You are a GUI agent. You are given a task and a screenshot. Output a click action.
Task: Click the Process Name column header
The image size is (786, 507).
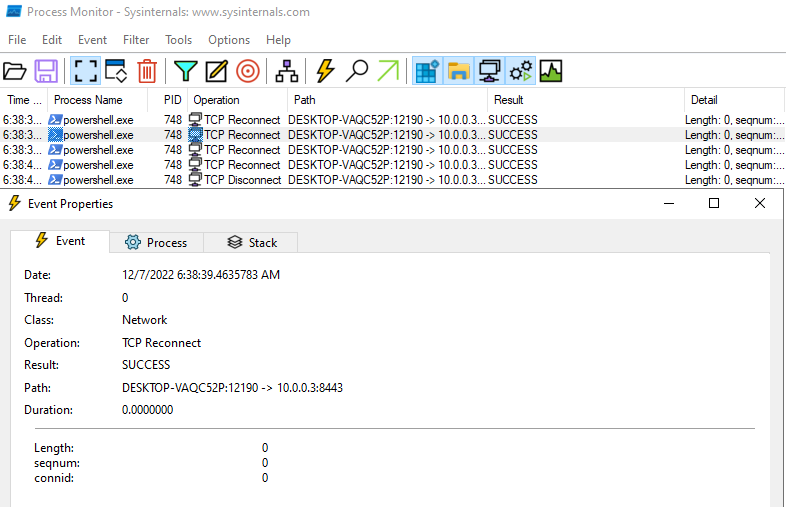pyautogui.click(x=97, y=100)
